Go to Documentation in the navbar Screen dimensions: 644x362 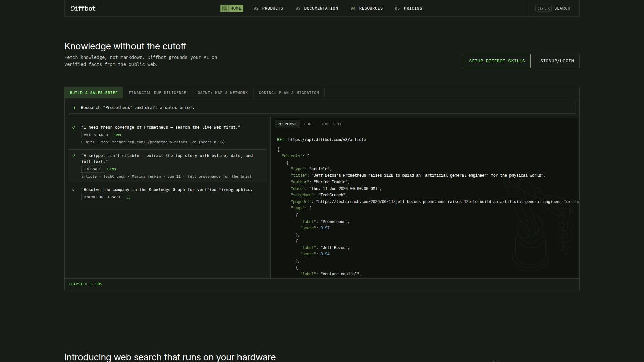317,8
